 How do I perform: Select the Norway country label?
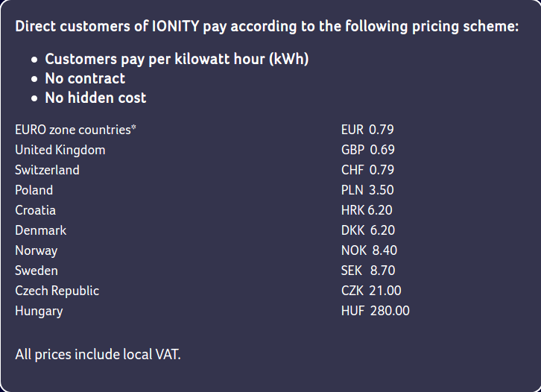click(x=36, y=250)
